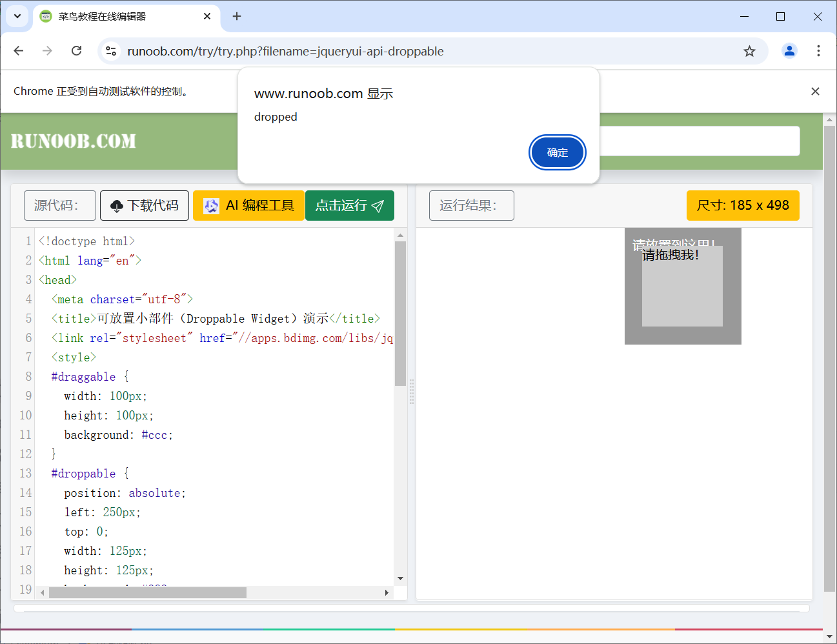Click the code editor right scroll arrow
Screen dimensions: 837x644
point(387,592)
